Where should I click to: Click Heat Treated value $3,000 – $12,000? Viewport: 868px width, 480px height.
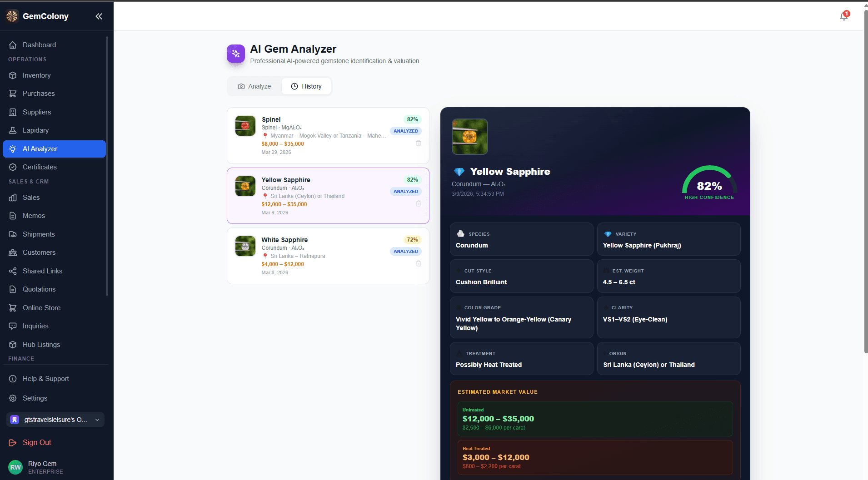pyautogui.click(x=496, y=457)
